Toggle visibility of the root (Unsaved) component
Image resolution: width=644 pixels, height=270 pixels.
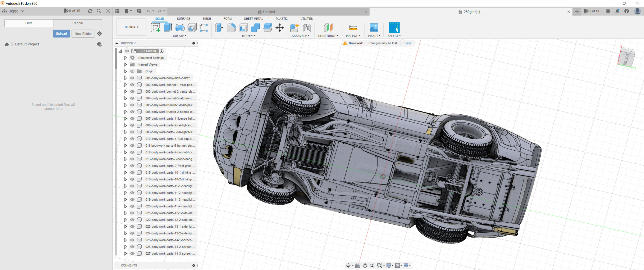click(x=127, y=51)
